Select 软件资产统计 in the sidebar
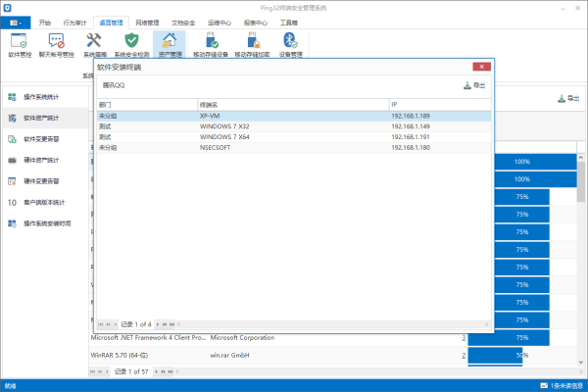588x392 pixels. [45, 119]
